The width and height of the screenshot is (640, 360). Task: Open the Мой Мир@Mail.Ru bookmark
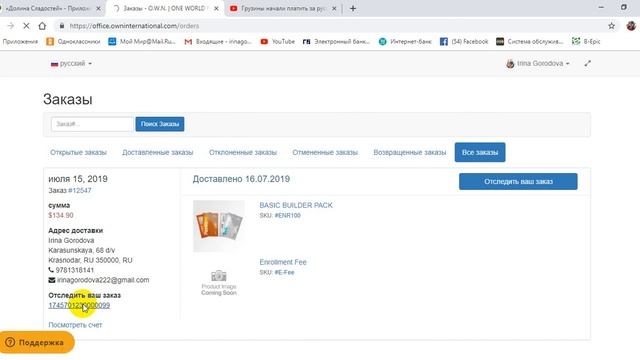[142, 42]
